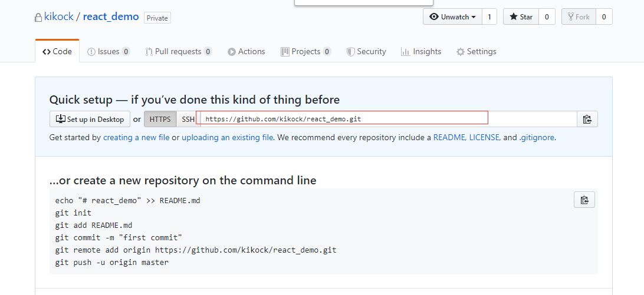Click Set up in Desktop button

click(90, 119)
